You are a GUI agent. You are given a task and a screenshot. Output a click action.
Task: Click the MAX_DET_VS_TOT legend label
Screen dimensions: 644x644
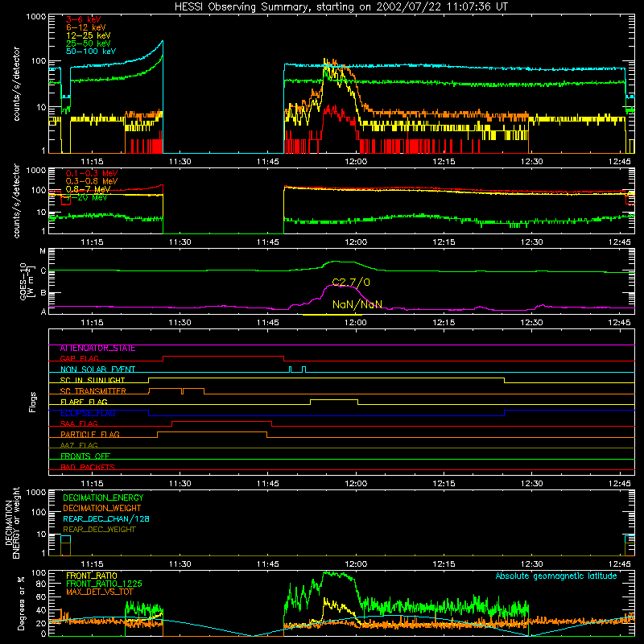pyautogui.click(x=100, y=592)
